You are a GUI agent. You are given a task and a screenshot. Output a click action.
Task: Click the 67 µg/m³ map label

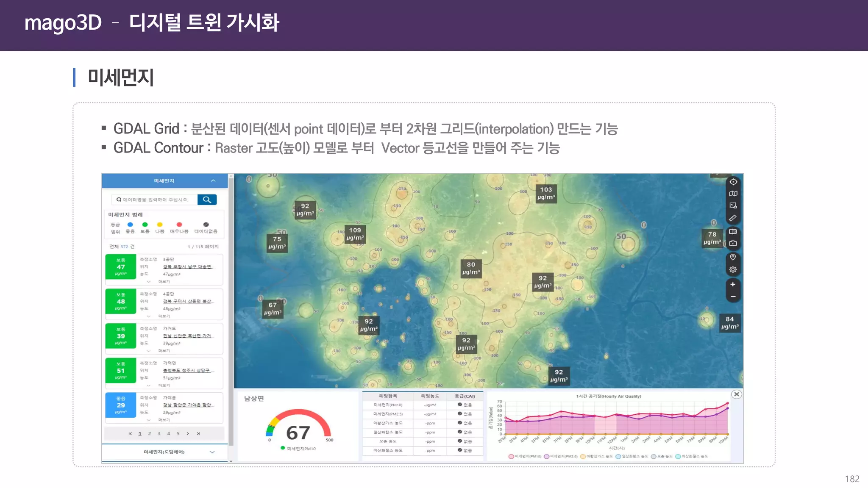pyautogui.click(x=273, y=309)
